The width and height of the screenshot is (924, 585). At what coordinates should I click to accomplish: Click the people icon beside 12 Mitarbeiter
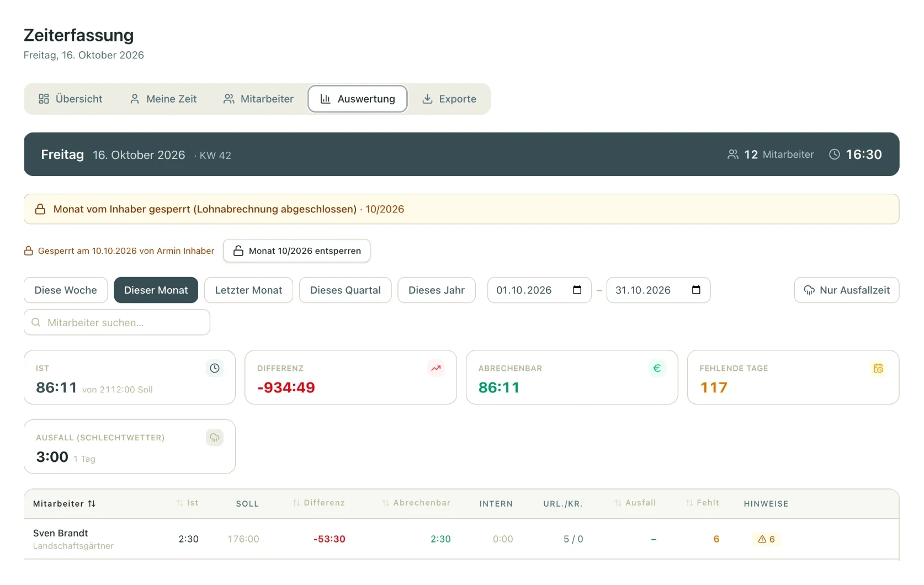click(x=733, y=155)
